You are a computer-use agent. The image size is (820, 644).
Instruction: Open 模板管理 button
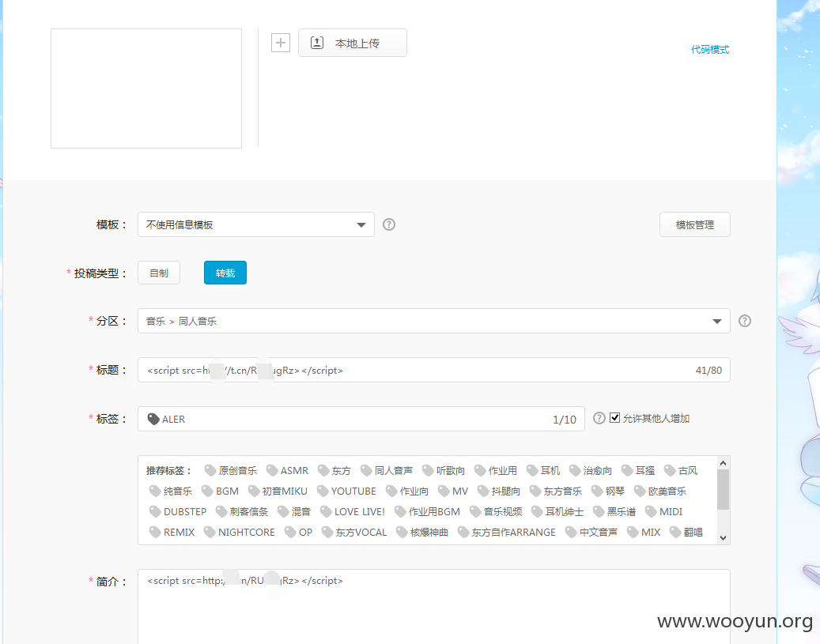pyautogui.click(x=695, y=224)
